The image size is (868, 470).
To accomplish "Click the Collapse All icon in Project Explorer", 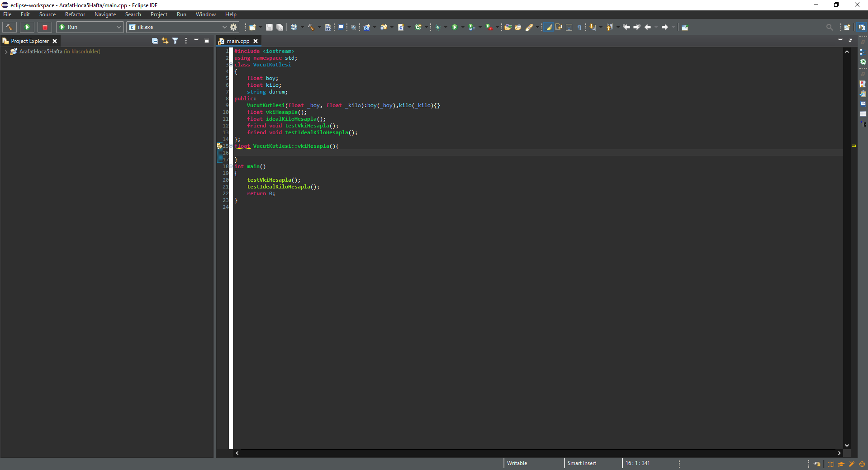I will tap(155, 41).
